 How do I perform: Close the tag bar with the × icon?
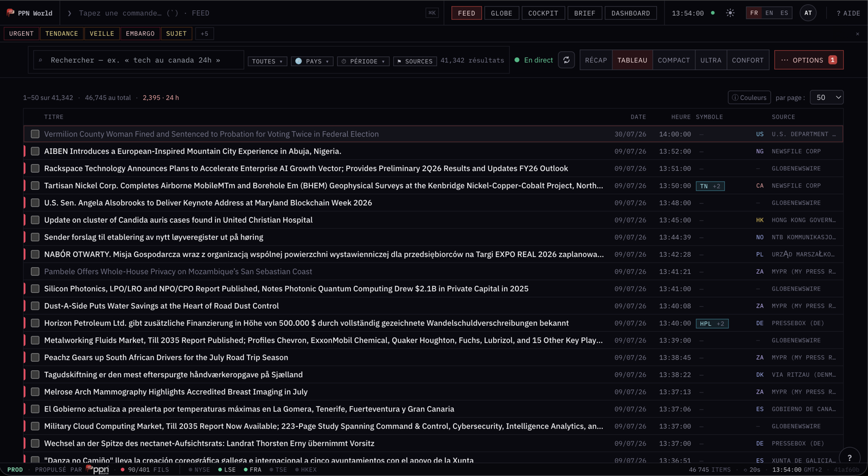pyautogui.click(x=857, y=34)
